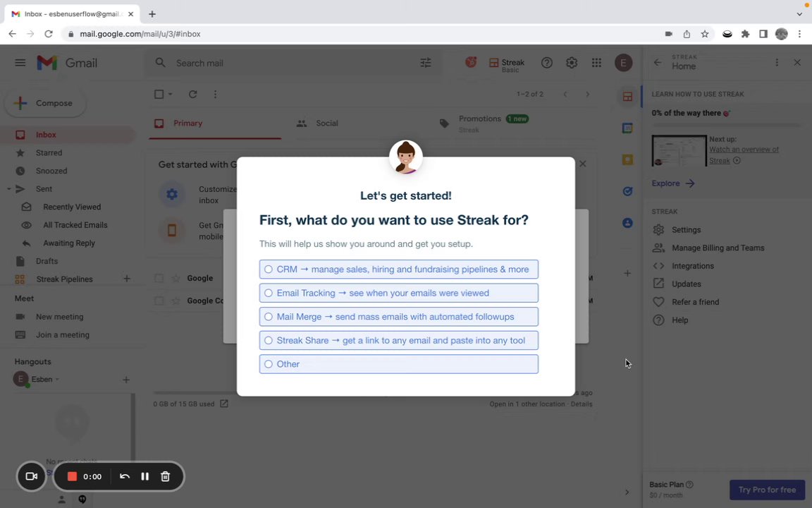Screen dimensions: 812x508
Task: Click Watch an overview of Streak link
Action: point(744,155)
